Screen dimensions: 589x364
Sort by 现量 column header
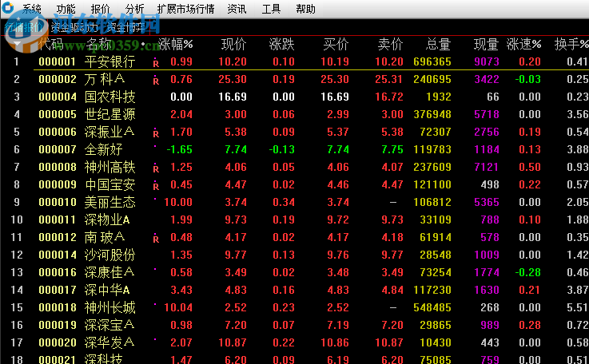[486, 45]
